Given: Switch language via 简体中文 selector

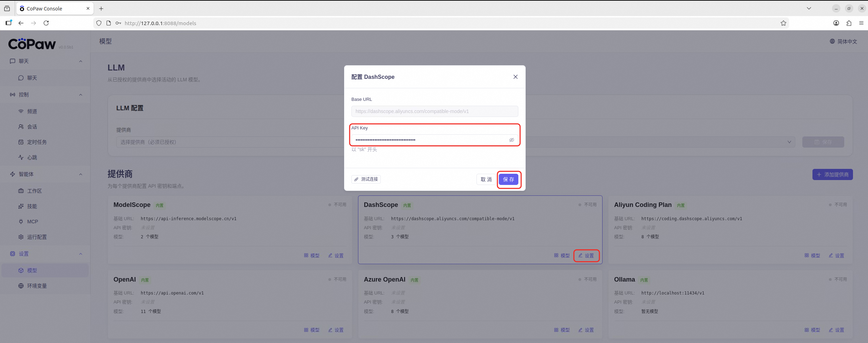Looking at the screenshot, I should 843,41.
